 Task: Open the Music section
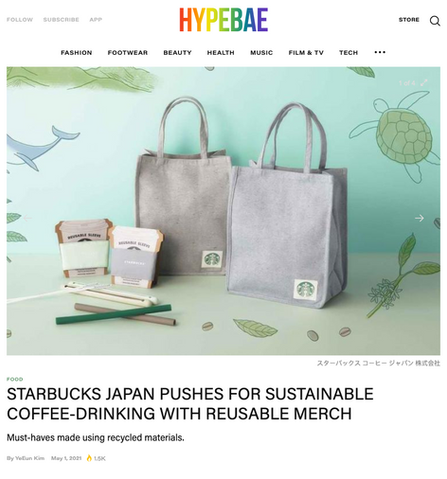pyautogui.click(x=262, y=53)
